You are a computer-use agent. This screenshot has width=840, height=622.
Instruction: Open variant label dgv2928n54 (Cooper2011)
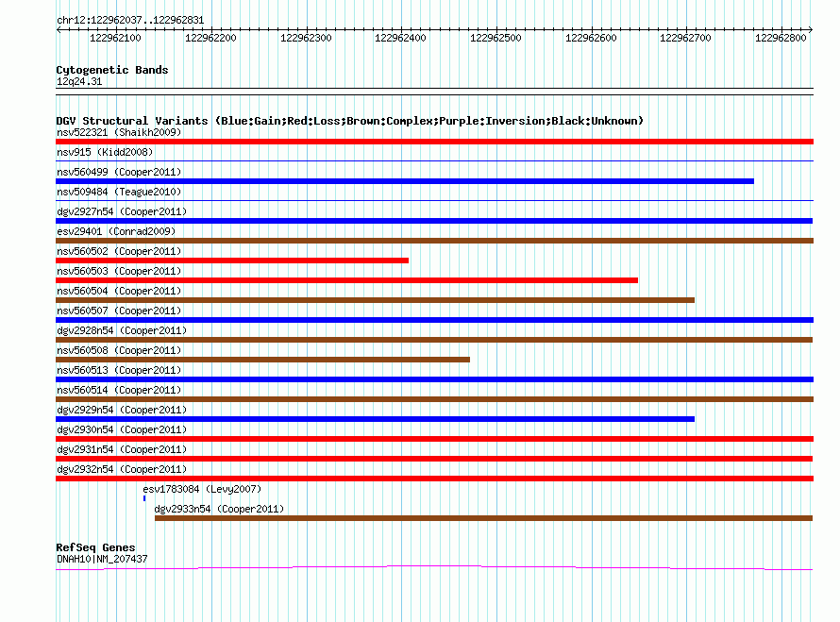click(122, 330)
